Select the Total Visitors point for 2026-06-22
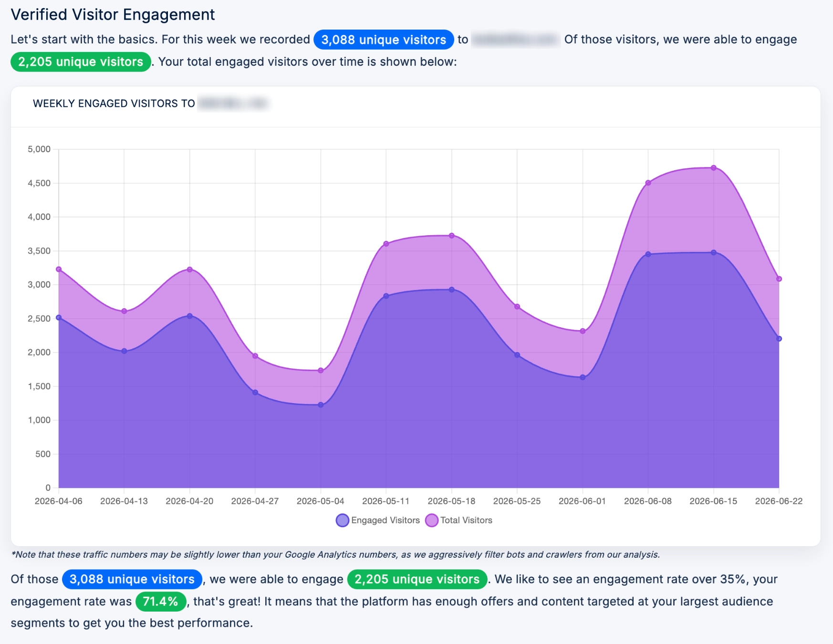Viewport: 833px width, 644px height. click(x=779, y=279)
